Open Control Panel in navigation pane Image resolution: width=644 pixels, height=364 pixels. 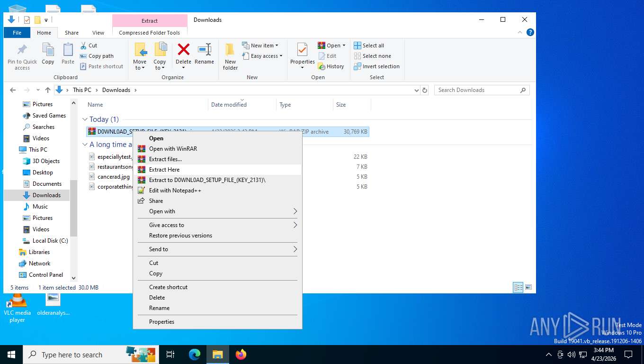pyautogui.click(x=46, y=275)
